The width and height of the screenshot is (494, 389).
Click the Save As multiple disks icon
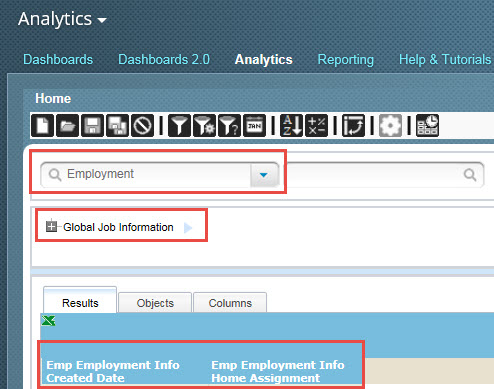click(x=117, y=126)
